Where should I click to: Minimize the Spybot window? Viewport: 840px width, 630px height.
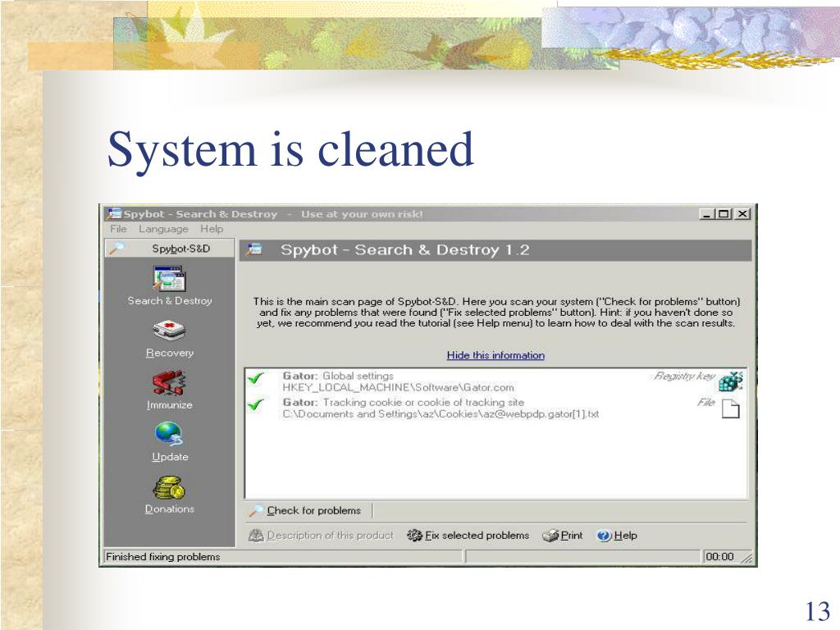[707, 214]
